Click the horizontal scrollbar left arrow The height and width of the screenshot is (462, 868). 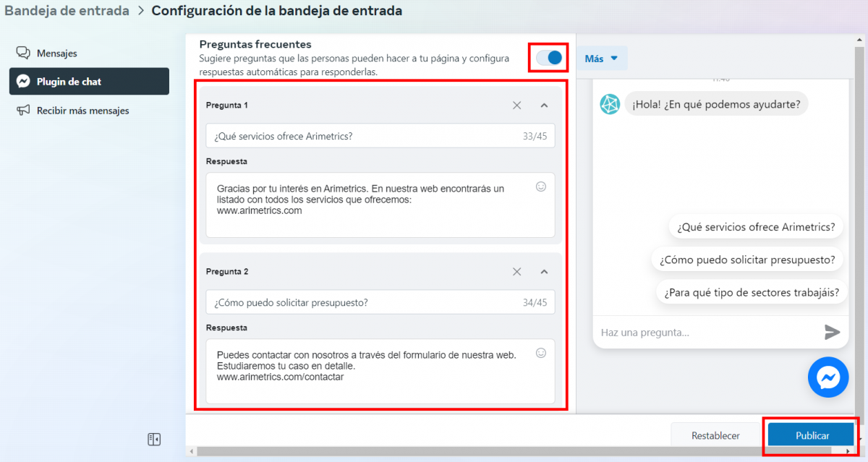pyautogui.click(x=191, y=452)
